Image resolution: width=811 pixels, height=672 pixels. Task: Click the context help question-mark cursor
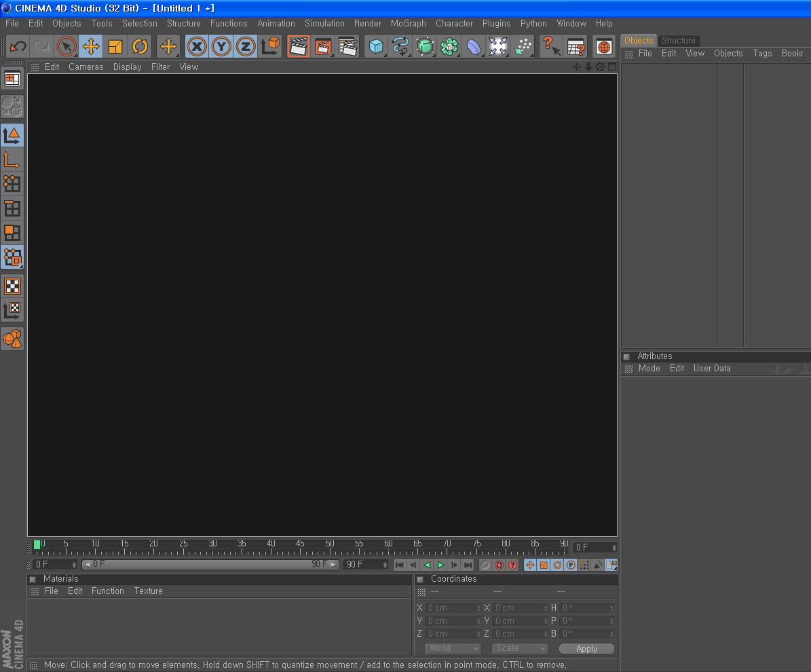551,47
